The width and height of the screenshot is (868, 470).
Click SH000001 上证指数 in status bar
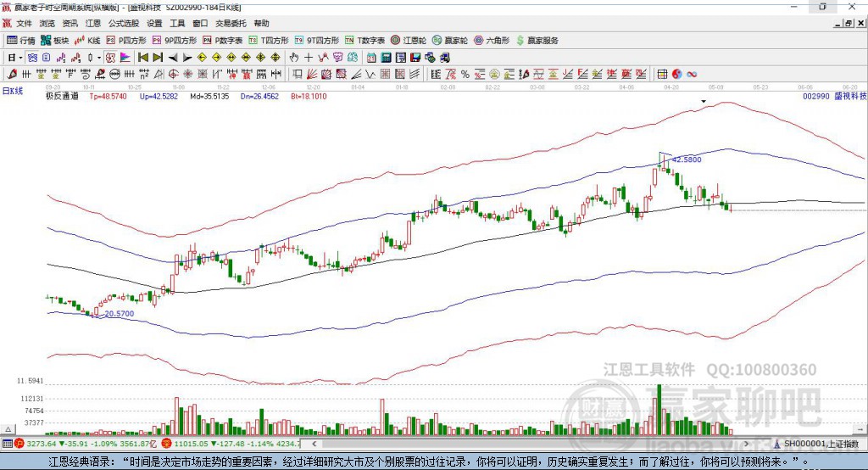(821, 444)
